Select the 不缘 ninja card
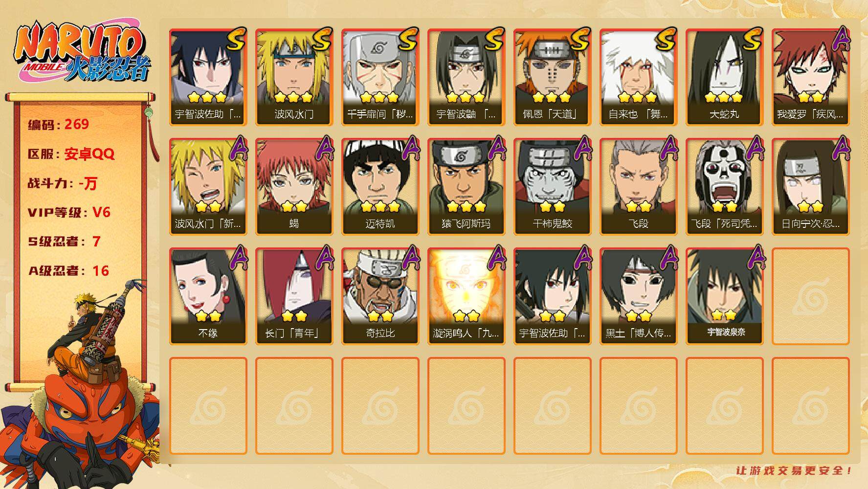 point(208,296)
